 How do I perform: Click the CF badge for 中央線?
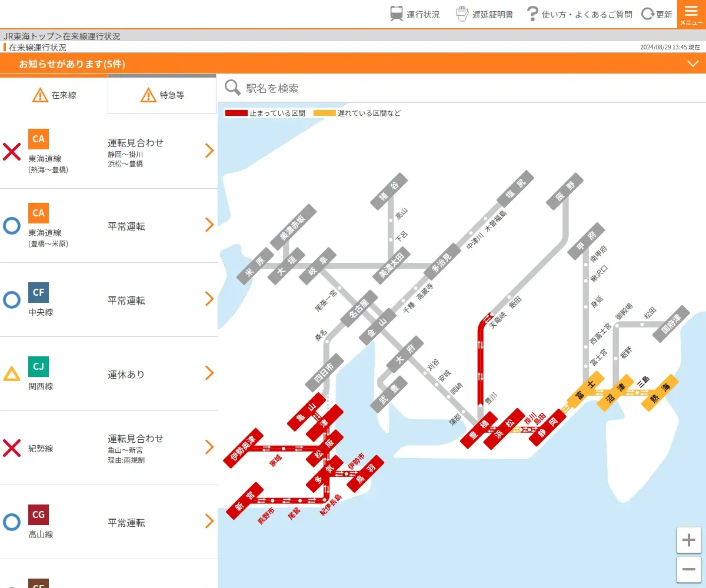pyautogui.click(x=38, y=292)
